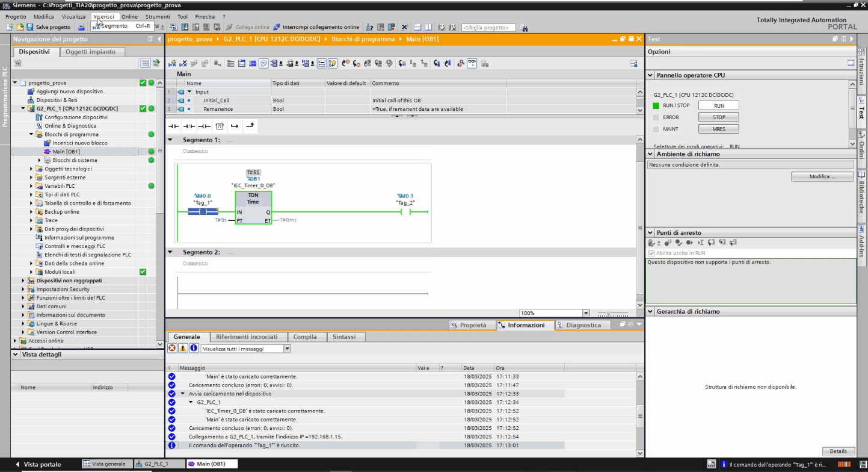Open Online & Diagnostica in the project tree

point(70,126)
